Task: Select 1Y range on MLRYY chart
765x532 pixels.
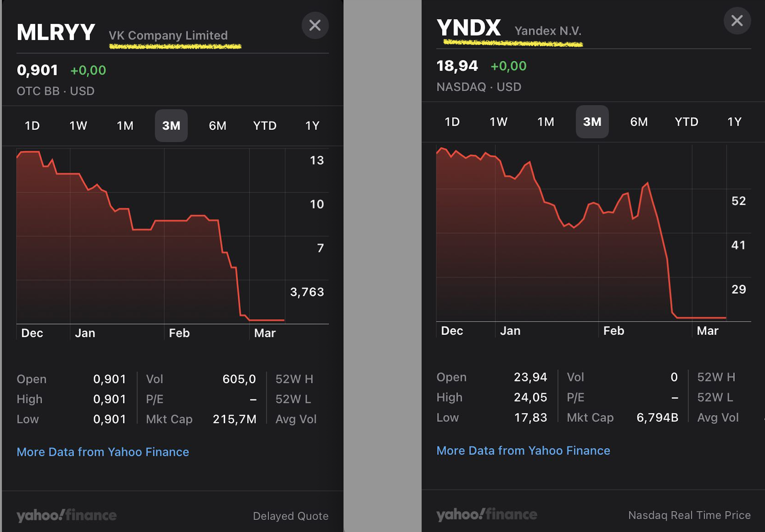Action: [312, 126]
